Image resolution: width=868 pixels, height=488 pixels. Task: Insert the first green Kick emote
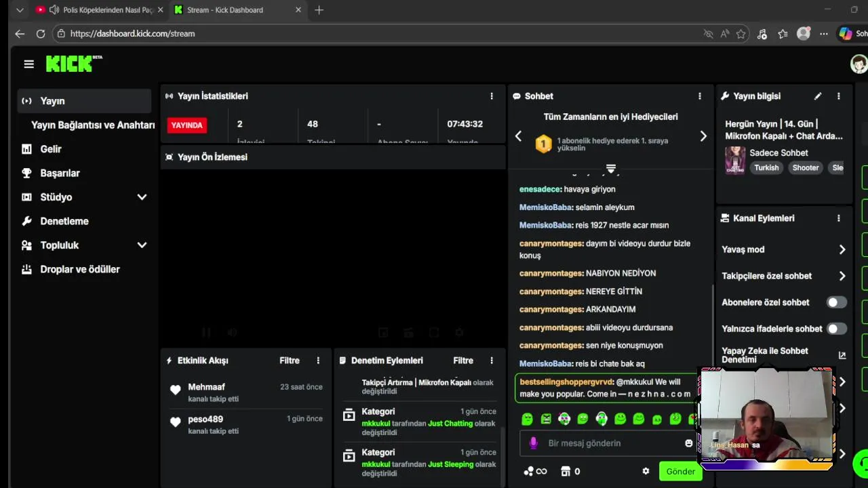pos(527,420)
